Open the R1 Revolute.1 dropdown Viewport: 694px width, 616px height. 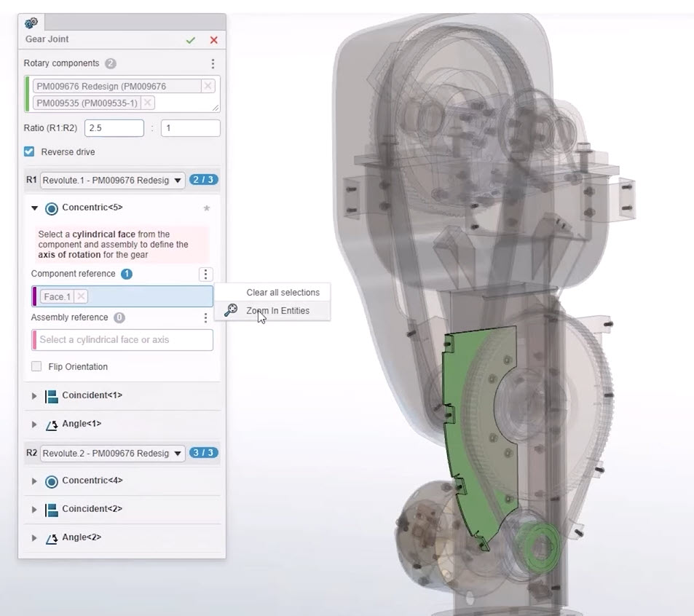pos(112,180)
